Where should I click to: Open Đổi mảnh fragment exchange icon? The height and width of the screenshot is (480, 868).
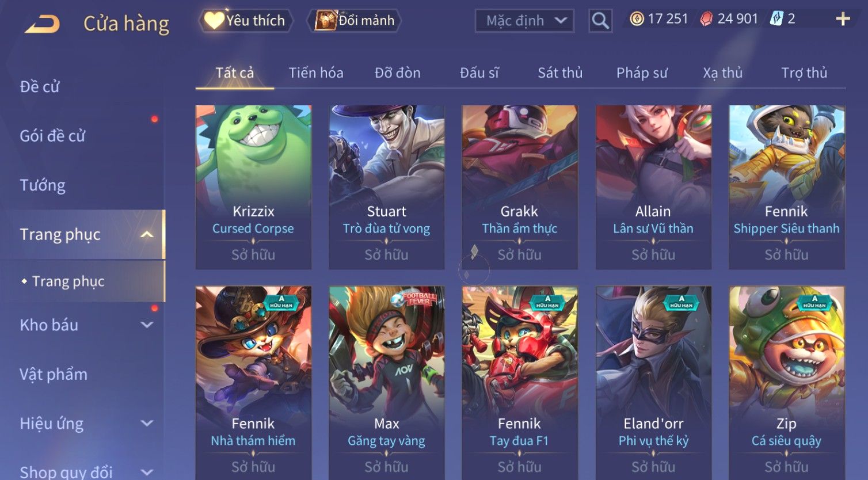(326, 21)
